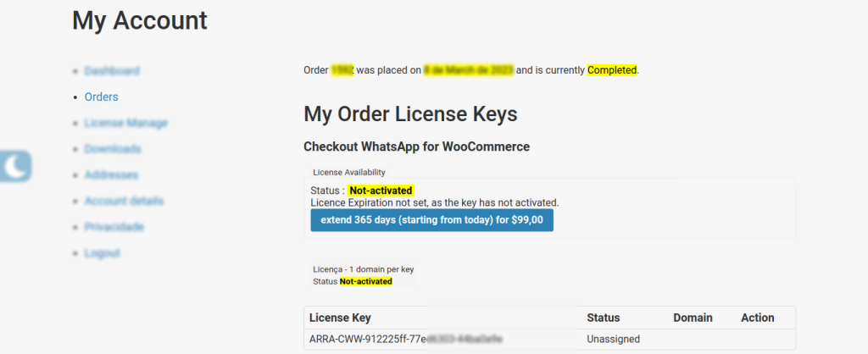Image resolution: width=868 pixels, height=354 pixels.
Task: Open the Addresses page
Action: point(111,174)
